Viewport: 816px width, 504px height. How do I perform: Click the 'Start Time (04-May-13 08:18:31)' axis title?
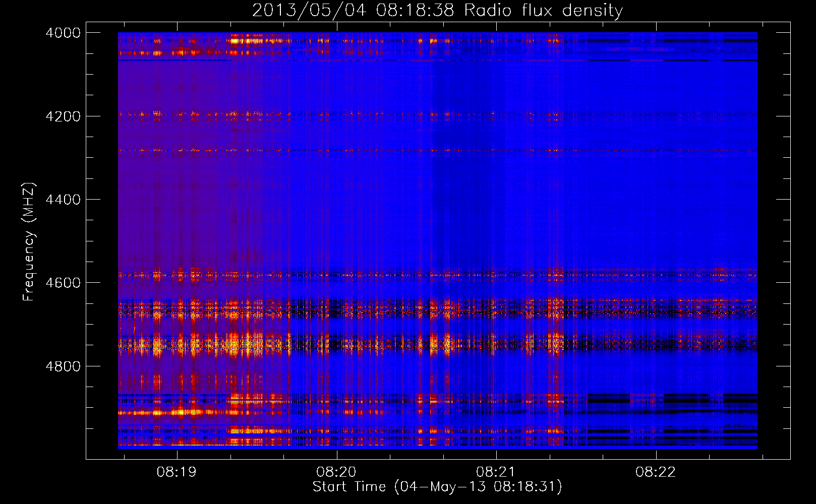click(437, 487)
